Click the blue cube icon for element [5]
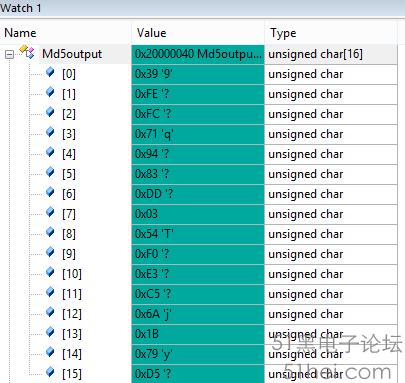The height and width of the screenshot is (383, 405). click(x=50, y=172)
